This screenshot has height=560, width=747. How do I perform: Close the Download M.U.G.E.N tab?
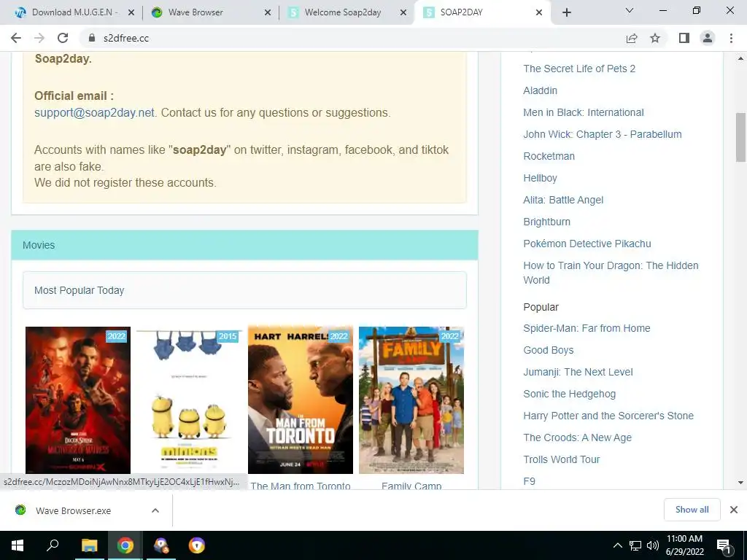click(x=131, y=12)
